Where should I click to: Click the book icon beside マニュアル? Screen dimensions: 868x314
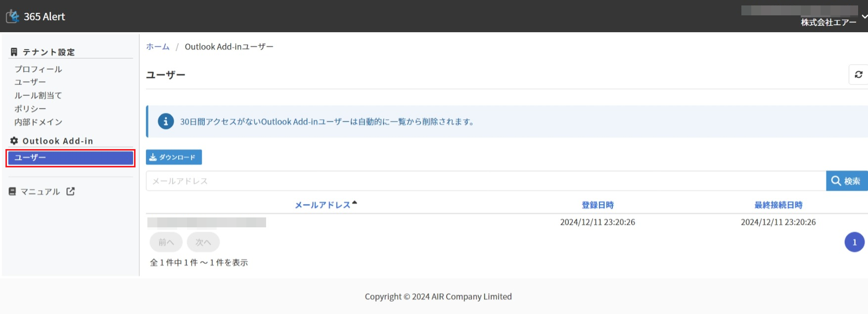12,191
